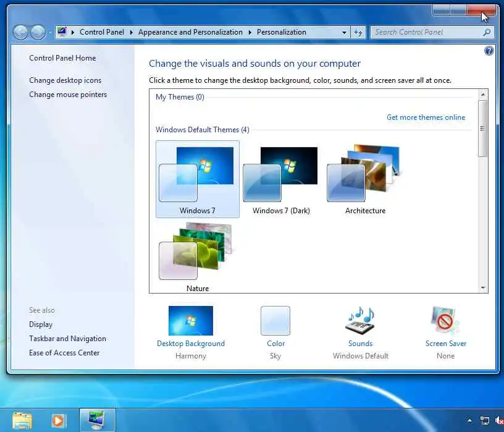Open the Screen Saver icon
504x432 pixels.
point(445,320)
